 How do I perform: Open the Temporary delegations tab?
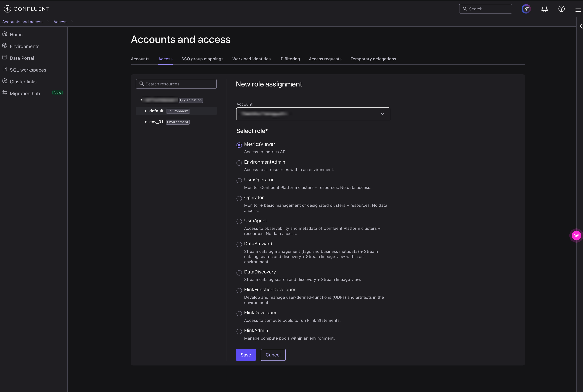pos(373,59)
